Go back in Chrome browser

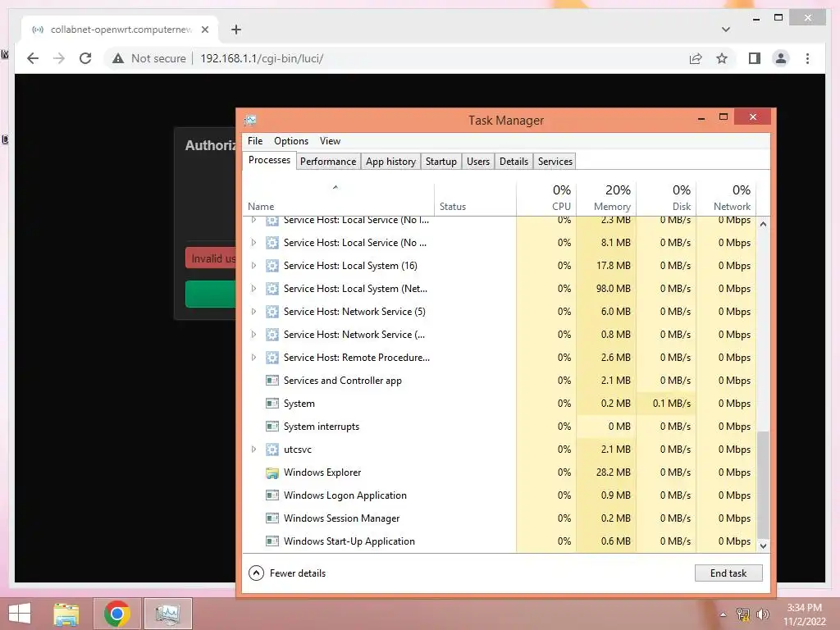(x=33, y=58)
